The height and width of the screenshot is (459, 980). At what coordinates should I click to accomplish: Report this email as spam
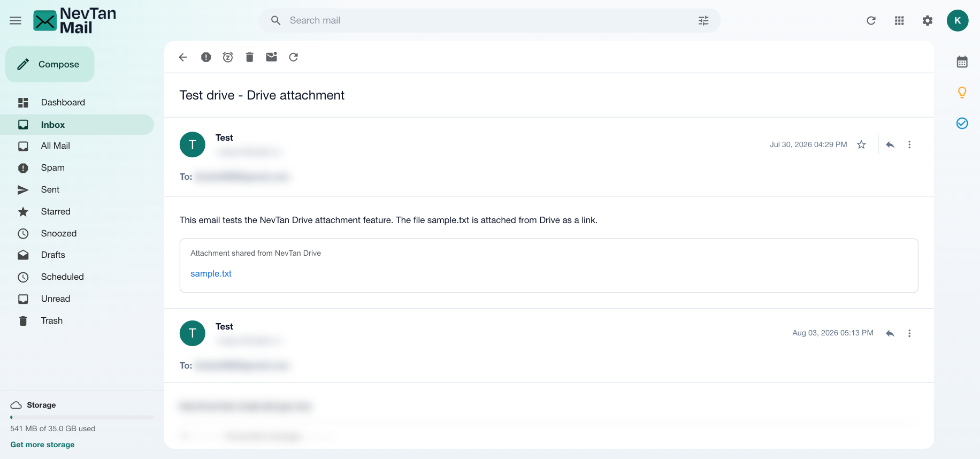(206, 57)
